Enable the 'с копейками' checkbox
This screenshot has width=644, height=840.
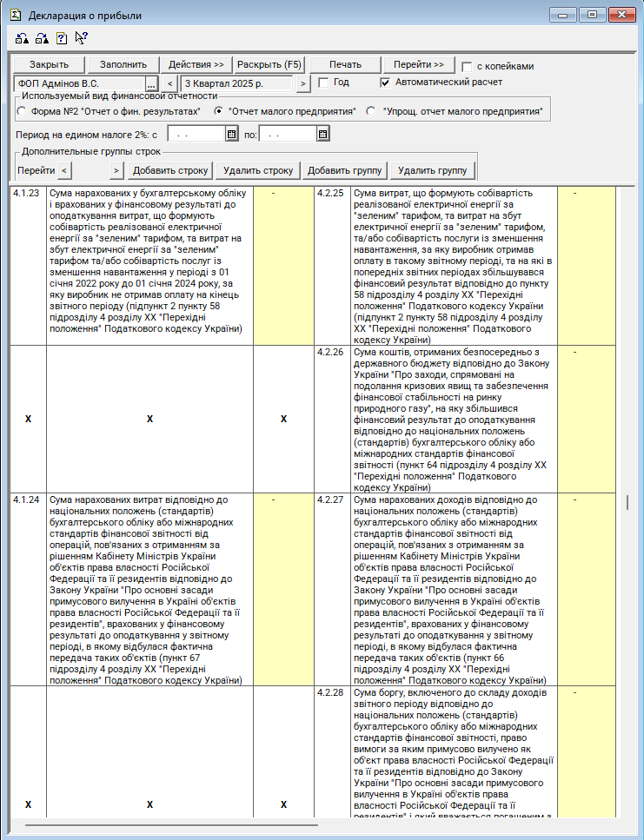(x=468, y=66)
